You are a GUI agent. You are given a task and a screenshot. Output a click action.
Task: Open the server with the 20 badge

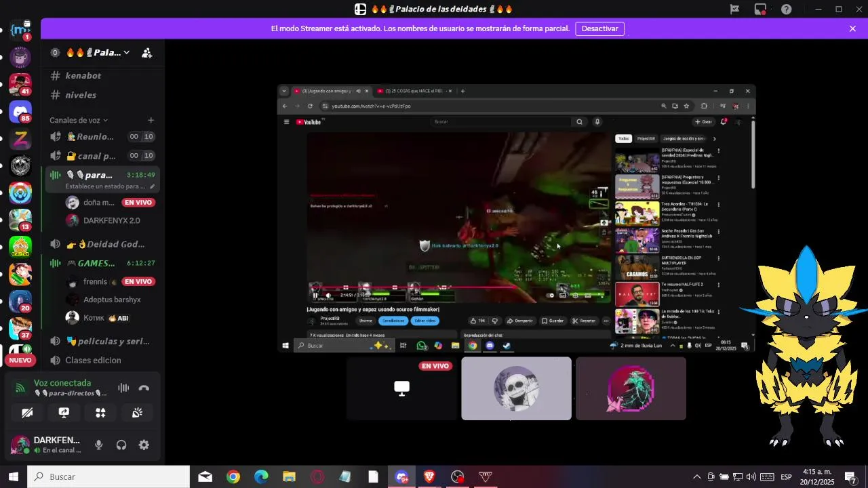click(20, 301)
